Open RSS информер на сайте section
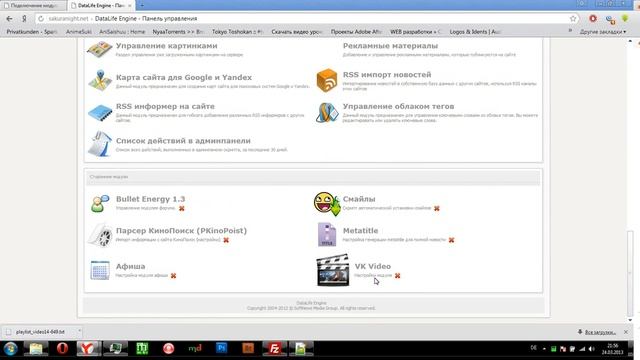 (x=165, y=106)
